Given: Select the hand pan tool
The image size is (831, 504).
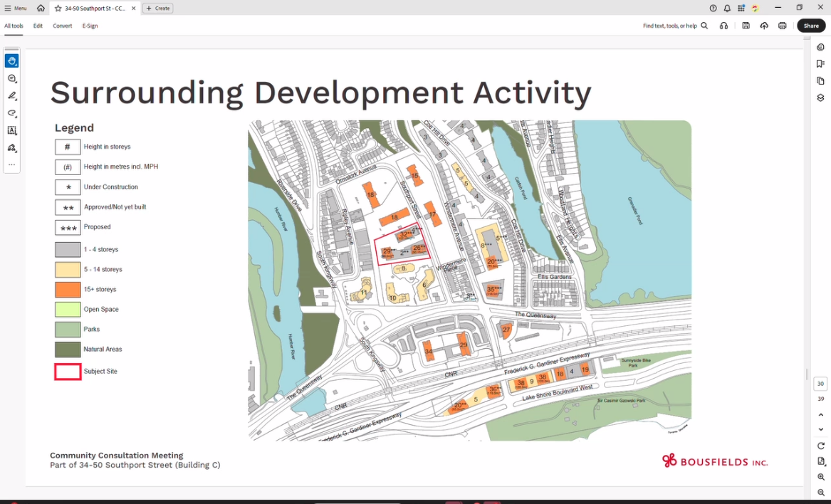Looking at the screenshot, I should point(11,61).
